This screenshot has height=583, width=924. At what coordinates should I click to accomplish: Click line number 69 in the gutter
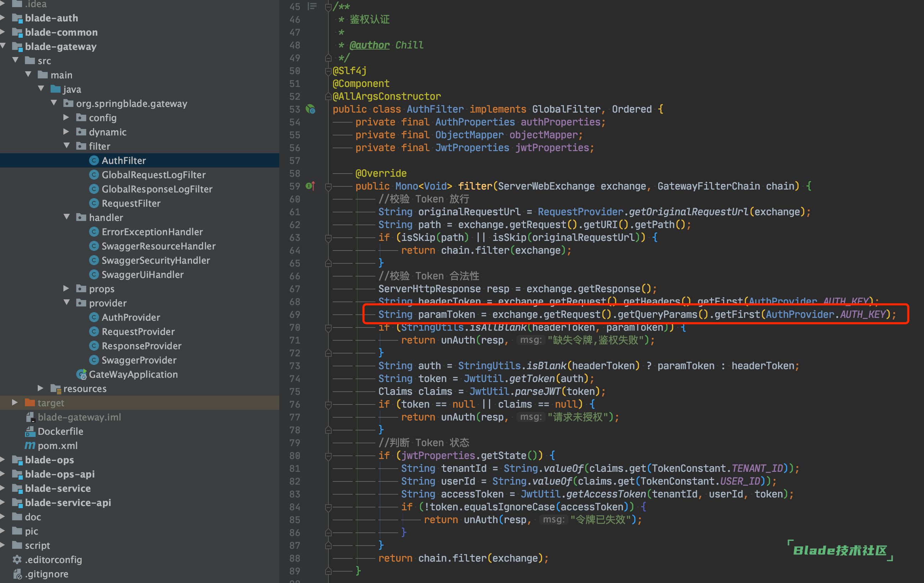coord(295,315)
